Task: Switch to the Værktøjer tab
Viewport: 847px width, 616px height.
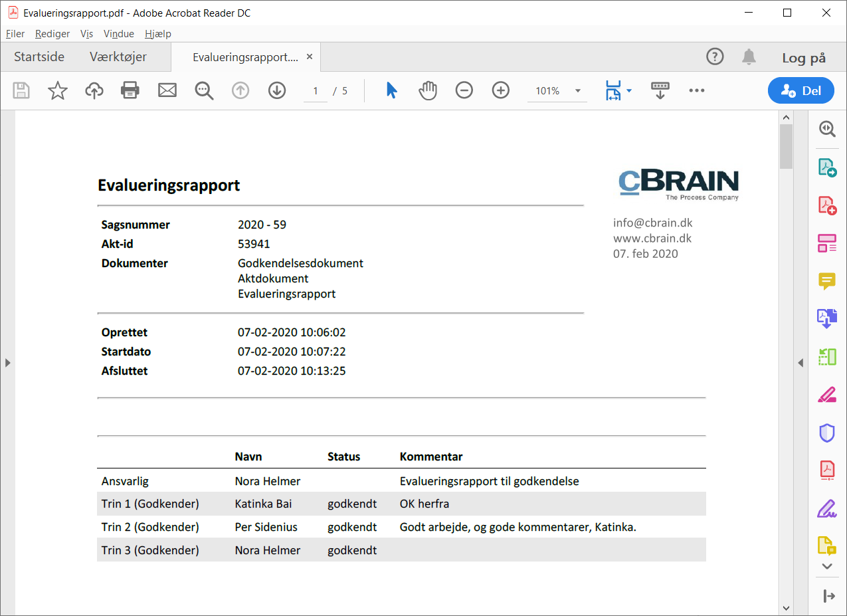Action: point(118,57)
